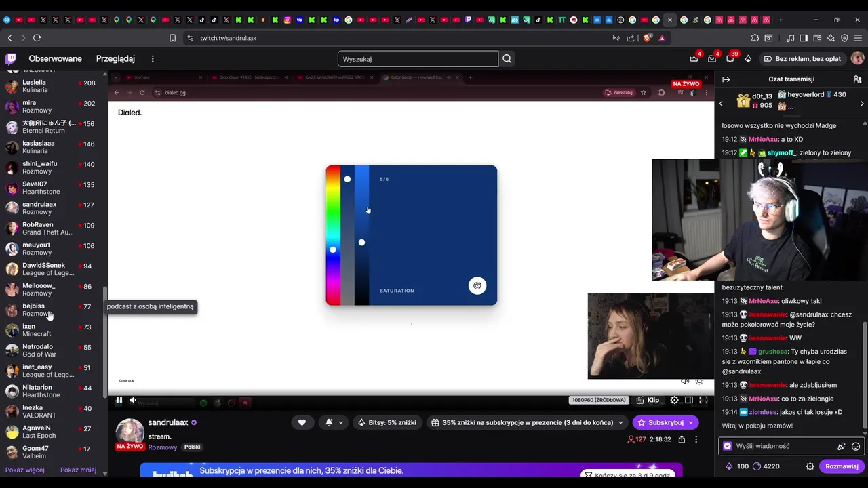Open a new browser tab

(781, 20)
